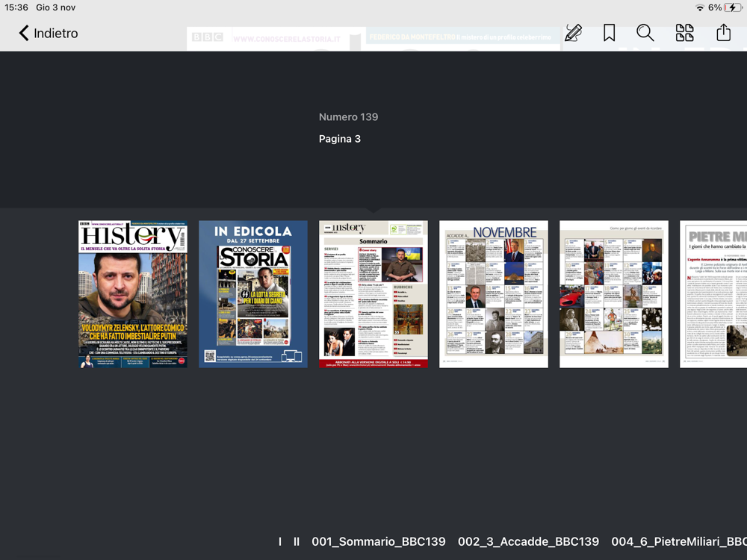Viewport: 747px width, 560px height.
Task: Open the In Edicola Conoscere la Storia page
Action: pos(253,293)
